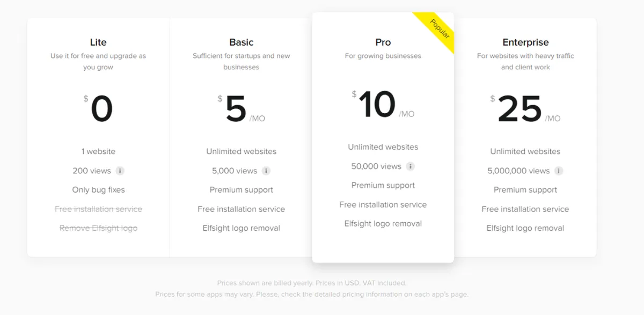Click info icon beside 5,000 views
The image size is (644, 315).
(266, 171)
